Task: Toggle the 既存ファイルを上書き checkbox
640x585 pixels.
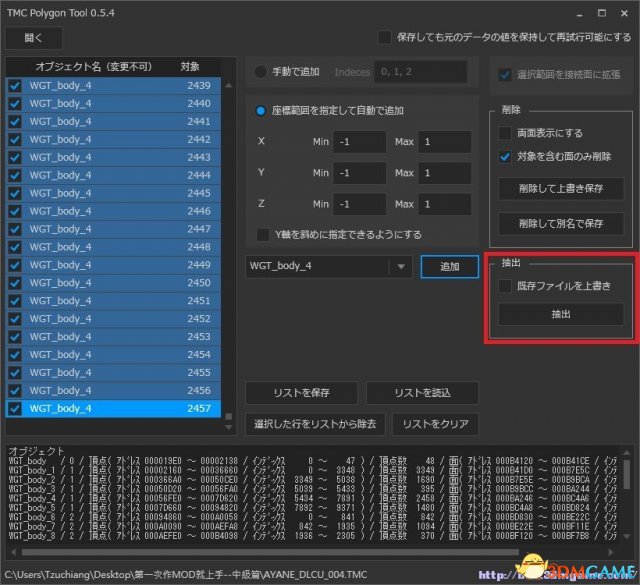Action: (506, 287)
